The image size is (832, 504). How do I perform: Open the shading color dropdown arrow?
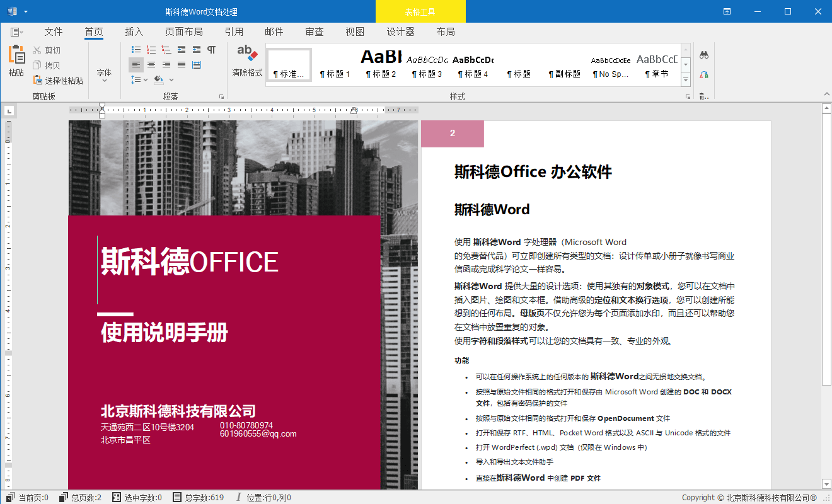(x=171, y=80)
